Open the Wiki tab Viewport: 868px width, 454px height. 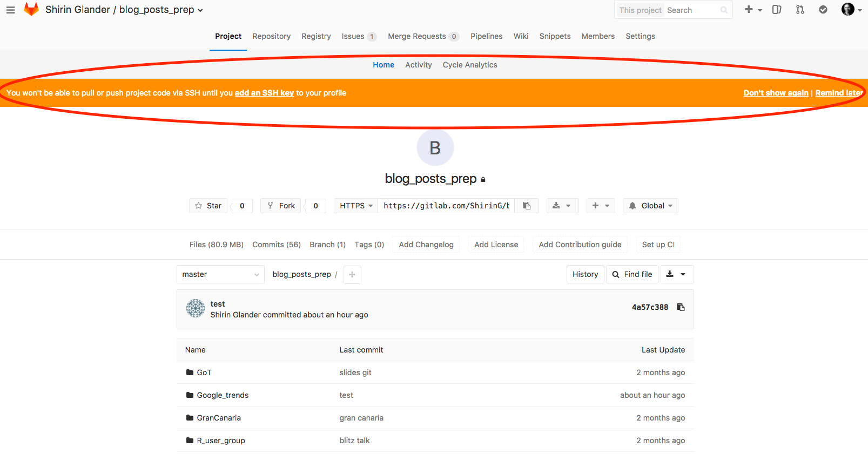(x=521, y=36)
